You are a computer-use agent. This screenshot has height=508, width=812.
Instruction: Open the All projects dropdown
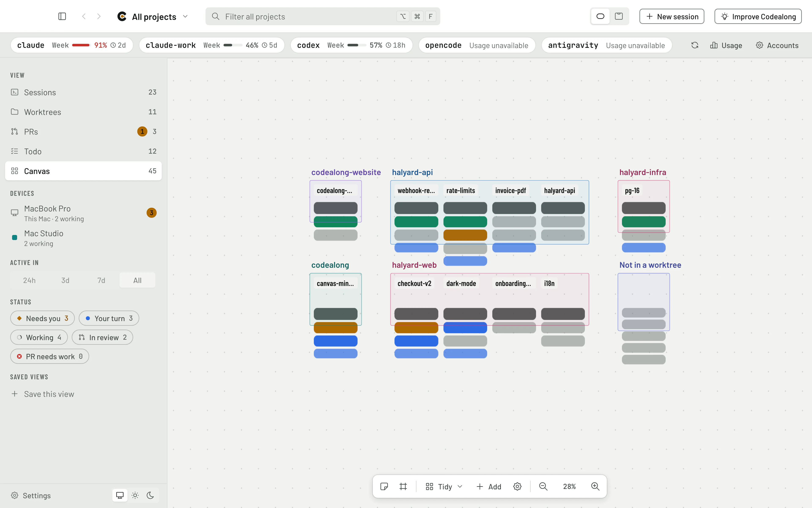[x=153, y=17]
